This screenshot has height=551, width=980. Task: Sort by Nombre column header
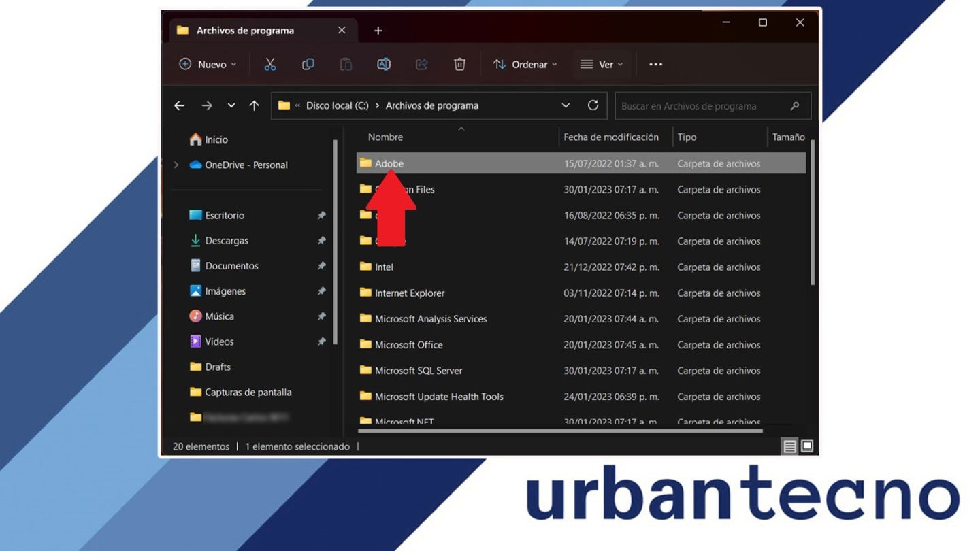click(x=385, y=137)
